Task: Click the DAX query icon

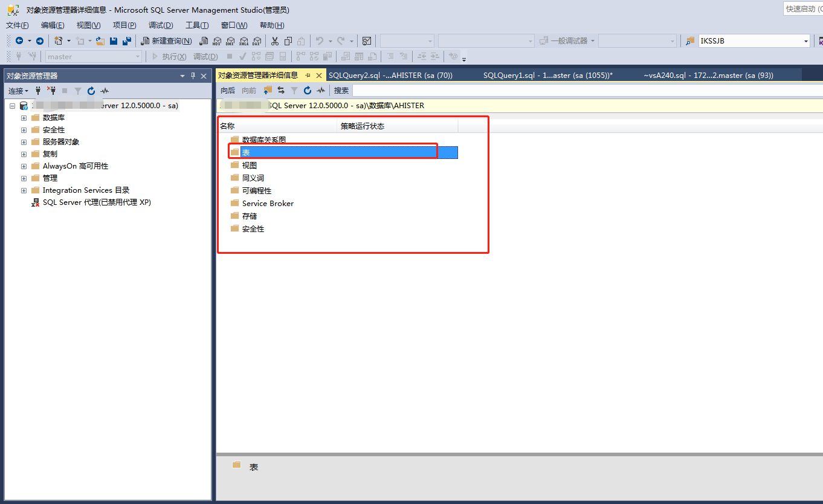Action: click(x=257, y=40)
